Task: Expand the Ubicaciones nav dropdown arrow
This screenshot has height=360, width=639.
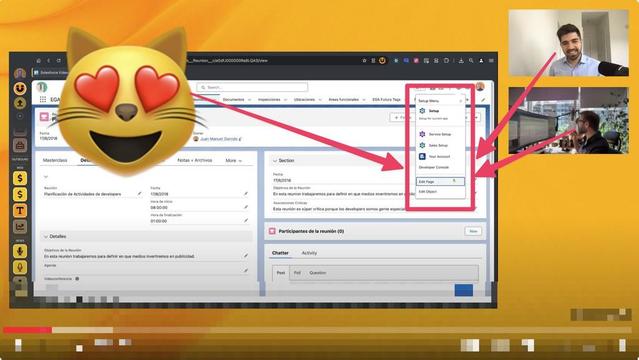Action: (320, 99)
